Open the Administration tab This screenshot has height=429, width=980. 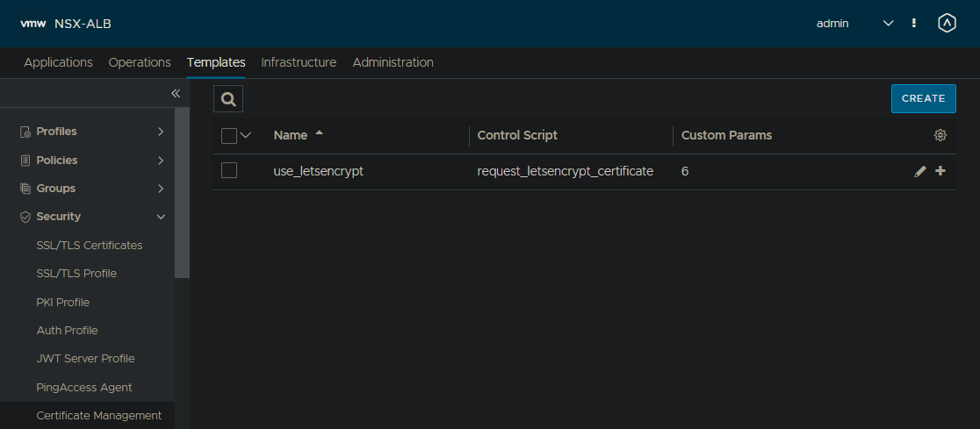pyautogui.click(x=393, y=62)
